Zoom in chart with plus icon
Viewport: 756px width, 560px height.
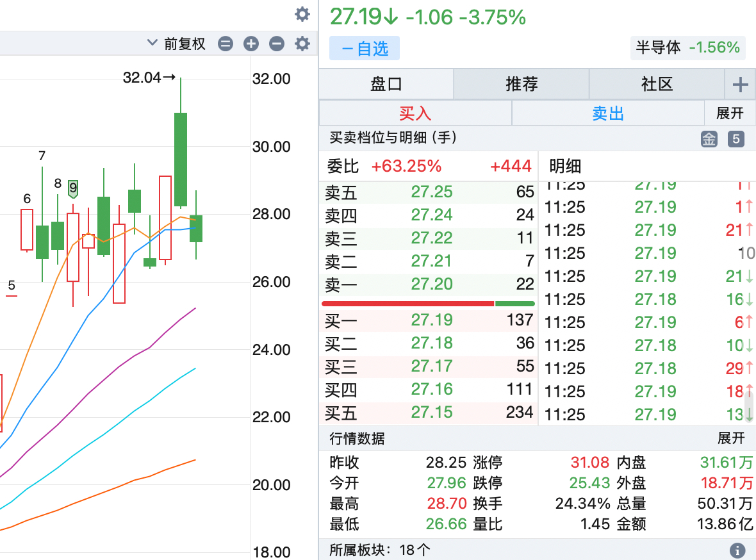(x=251, y=44)
